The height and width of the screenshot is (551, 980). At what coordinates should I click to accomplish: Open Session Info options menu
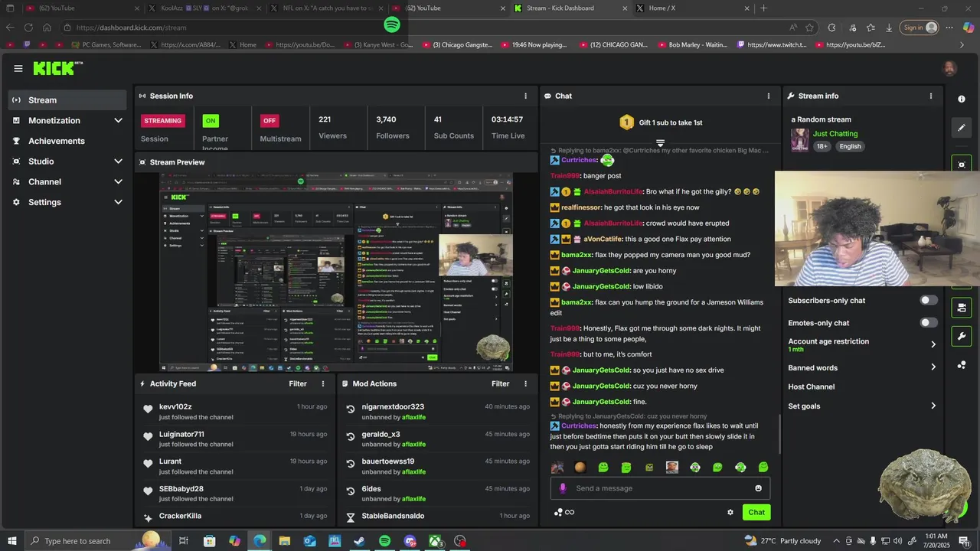click(x=525, y=96)
